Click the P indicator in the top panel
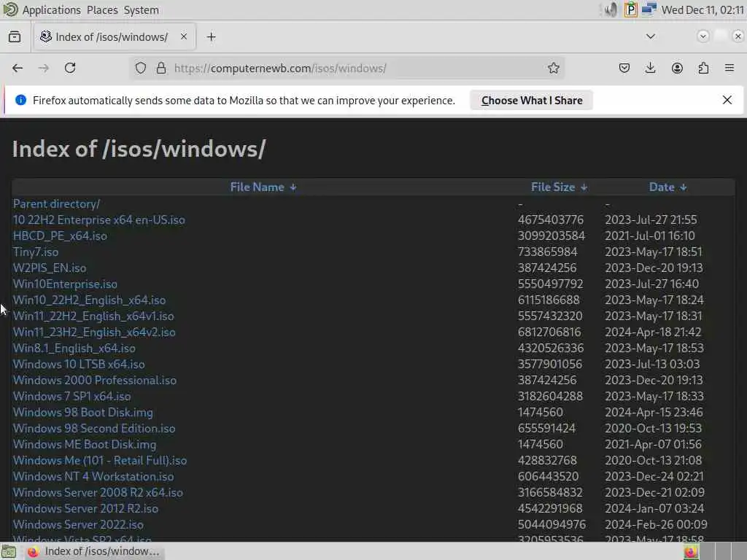 point(630,9)
